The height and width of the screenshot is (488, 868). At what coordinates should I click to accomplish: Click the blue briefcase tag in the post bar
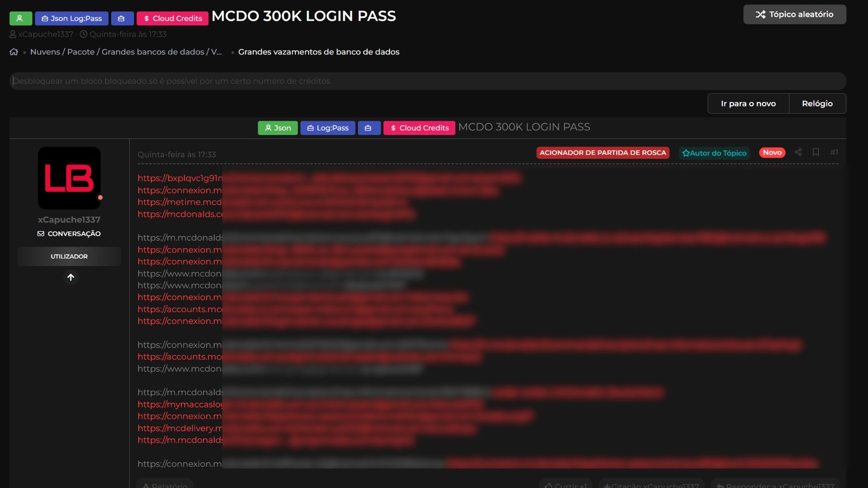tap(369, 128)
